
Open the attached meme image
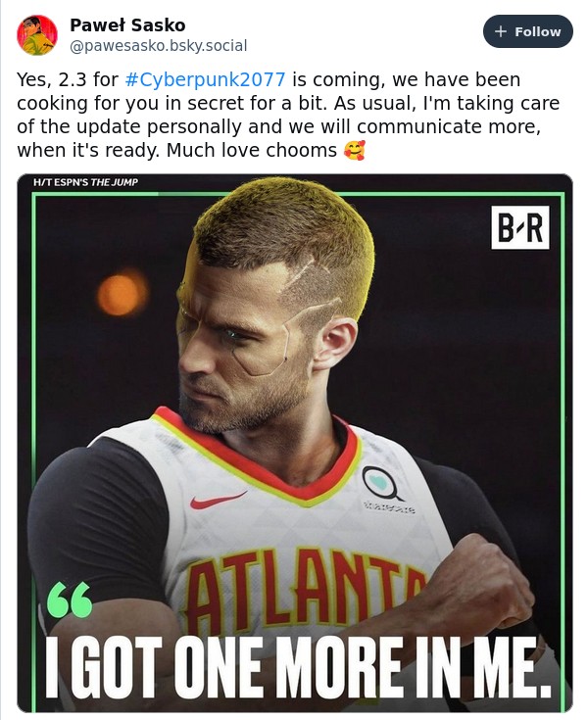pos(295,443)
